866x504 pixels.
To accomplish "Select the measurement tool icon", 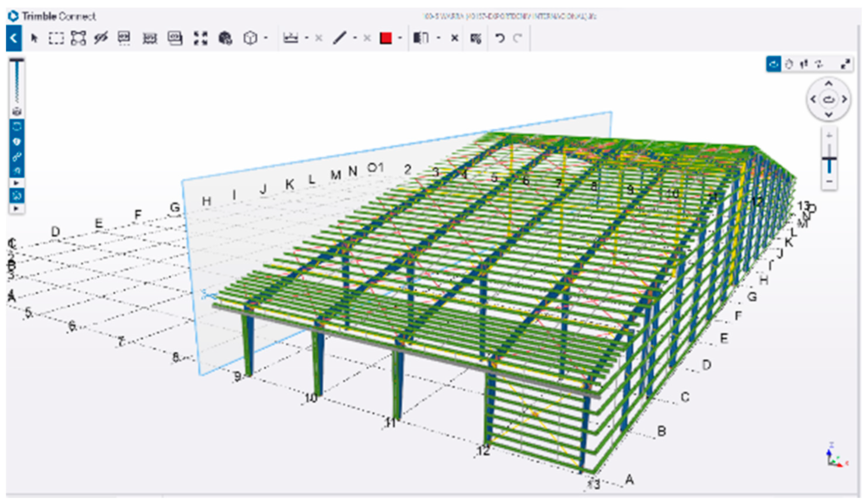I will click(290, 38).
